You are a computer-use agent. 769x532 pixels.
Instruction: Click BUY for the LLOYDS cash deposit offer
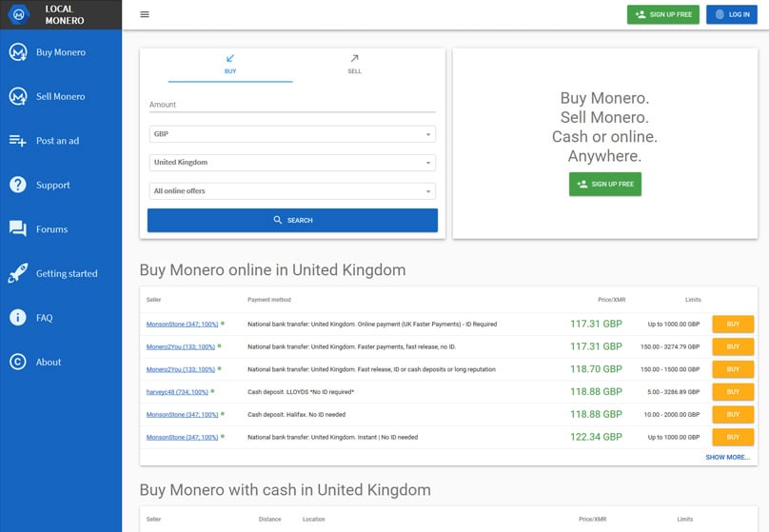[x=733, y=392]
